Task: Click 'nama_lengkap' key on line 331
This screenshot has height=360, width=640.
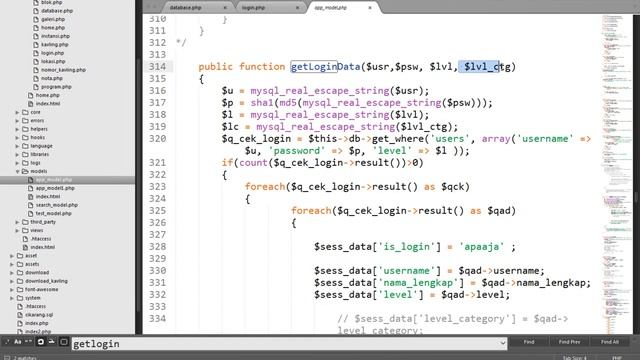Action: 418,283
